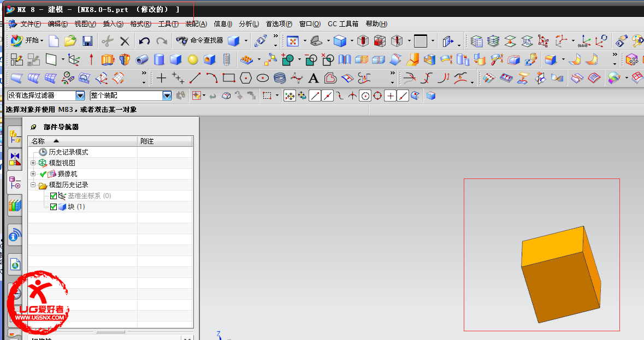Select the Rectangle curve tool
This screenshot has height=340, width=644.
tap(229, 77)
